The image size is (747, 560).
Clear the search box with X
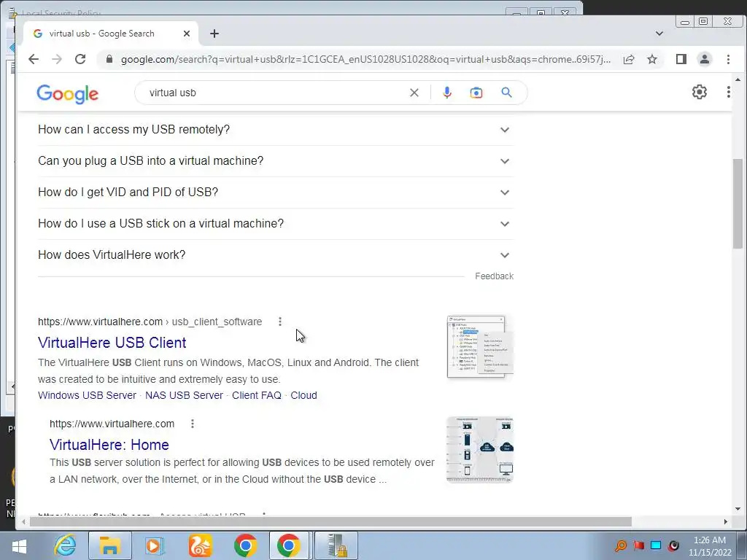tap(414, 93)
